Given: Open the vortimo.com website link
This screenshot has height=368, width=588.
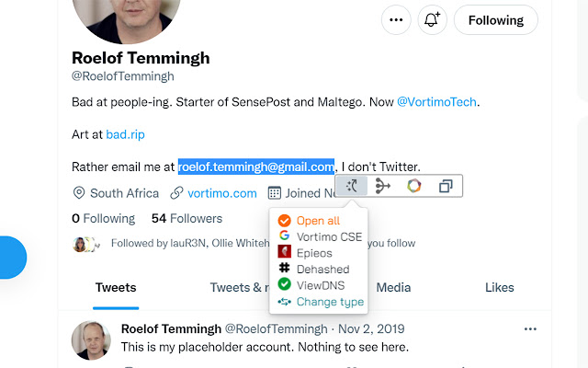Looking at the screenshot, I should 222,193.
